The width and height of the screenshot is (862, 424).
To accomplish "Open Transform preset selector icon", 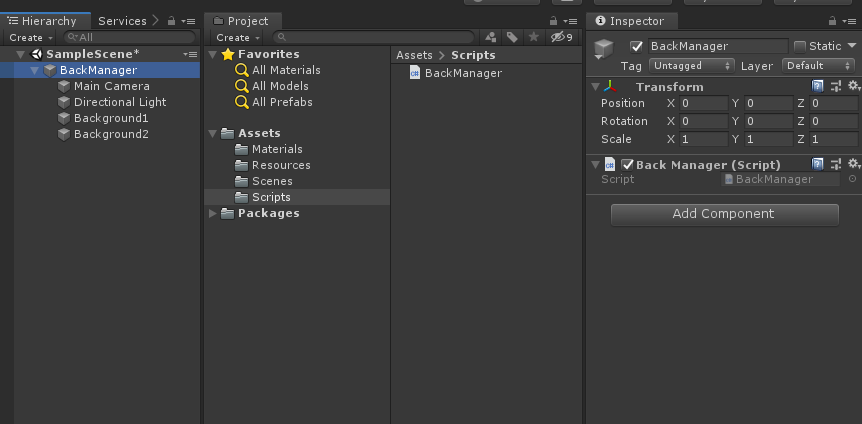I will click(x=836, y=86).
